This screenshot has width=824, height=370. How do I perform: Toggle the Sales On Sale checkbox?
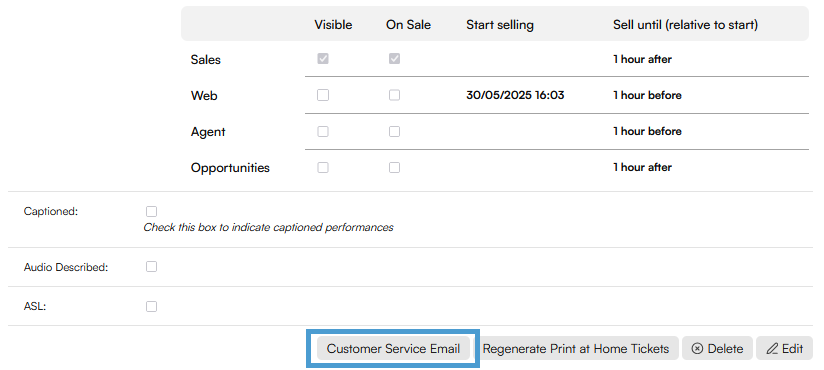[394, 59]
